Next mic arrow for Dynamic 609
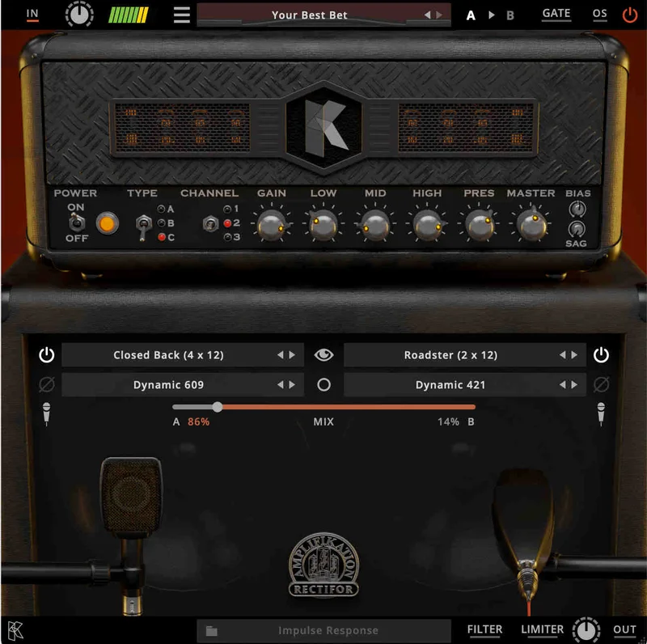The height and width of the screenshot is (644, 647). 292,384
